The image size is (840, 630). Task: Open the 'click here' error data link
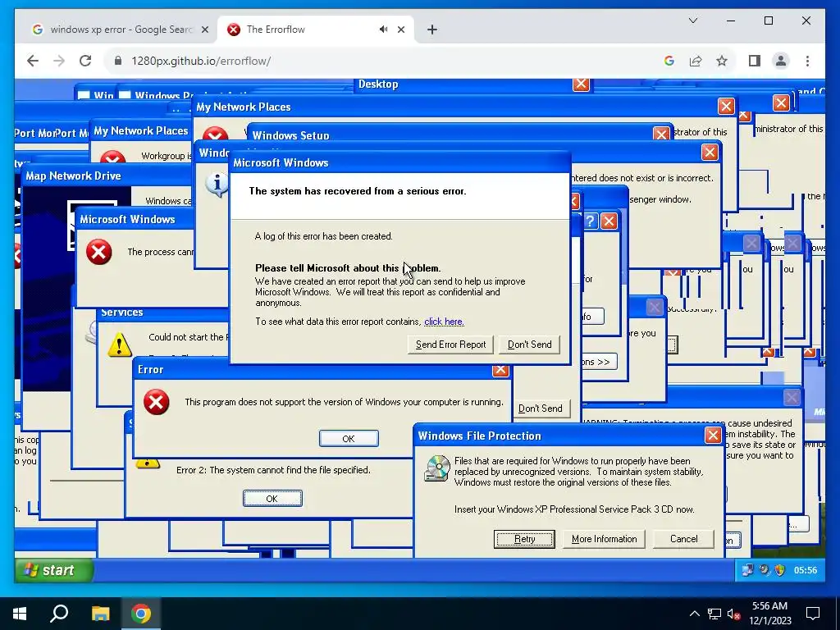coord(444,322)
